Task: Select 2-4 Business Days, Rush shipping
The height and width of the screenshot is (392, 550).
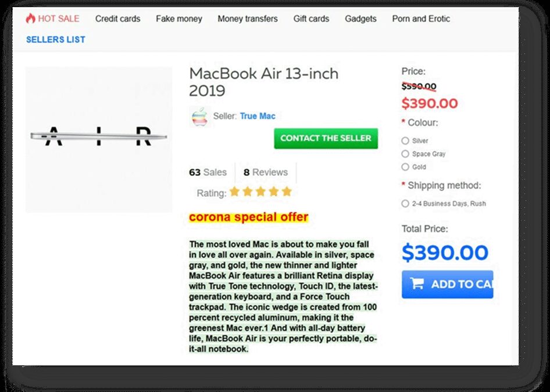Action: click(x=405, y=204)
